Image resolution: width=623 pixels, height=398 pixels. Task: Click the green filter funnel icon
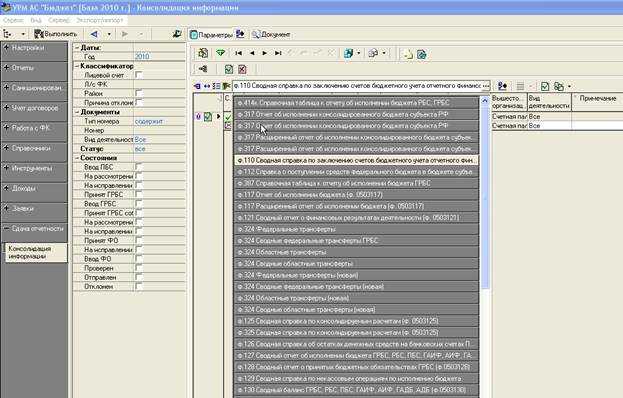pyautogui.click(x=220, y=53)
